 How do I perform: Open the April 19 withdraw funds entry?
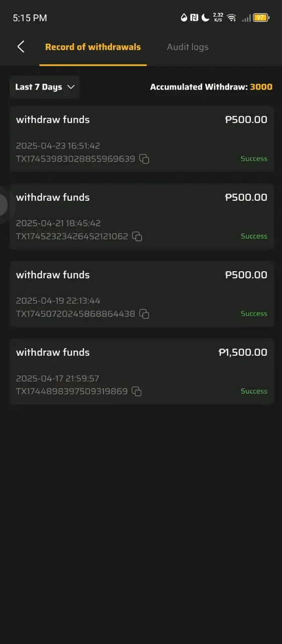tap(142, 294)
